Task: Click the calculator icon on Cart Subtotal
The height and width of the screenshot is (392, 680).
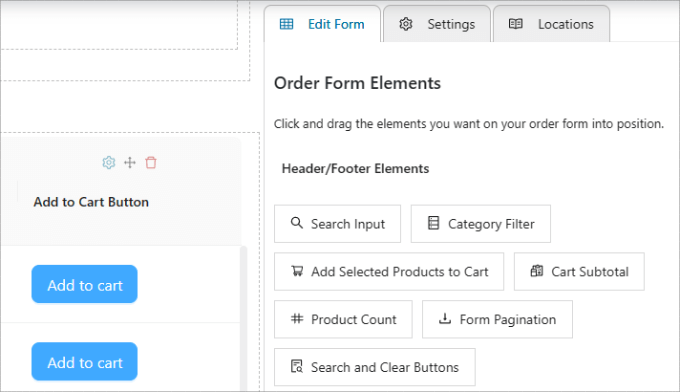Action: tap(537, 271)
